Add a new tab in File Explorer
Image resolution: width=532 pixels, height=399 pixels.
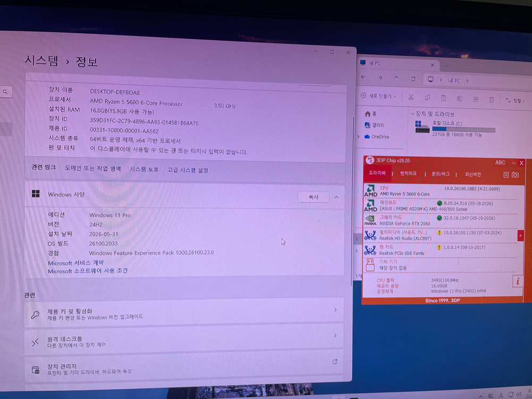tap(447, 66)
